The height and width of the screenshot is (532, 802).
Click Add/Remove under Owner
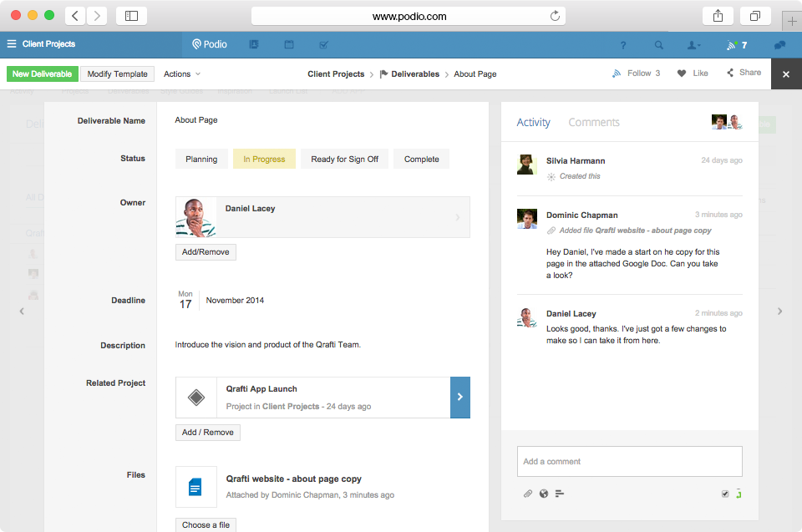click(x=206, y=251)
